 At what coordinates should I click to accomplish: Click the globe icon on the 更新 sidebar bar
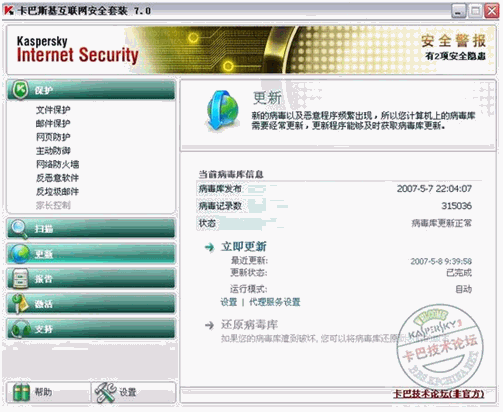pyautogui.click(x=20, y=254)
